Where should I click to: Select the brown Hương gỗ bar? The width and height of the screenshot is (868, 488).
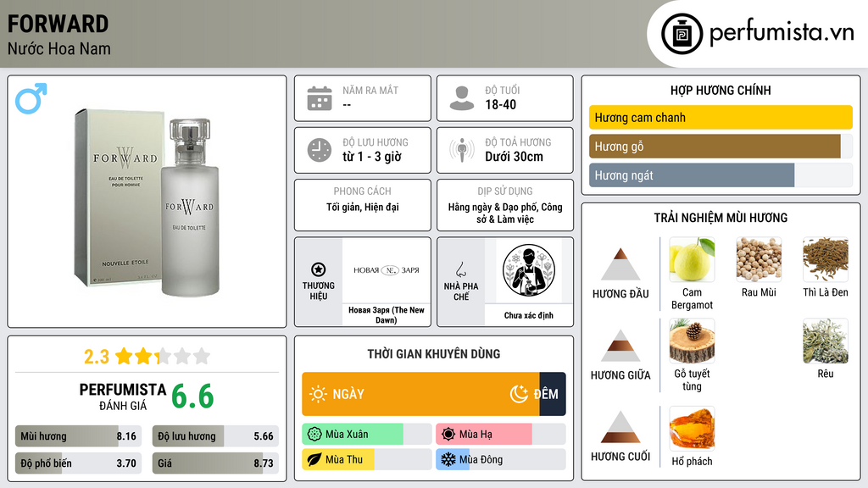[715, 147]
